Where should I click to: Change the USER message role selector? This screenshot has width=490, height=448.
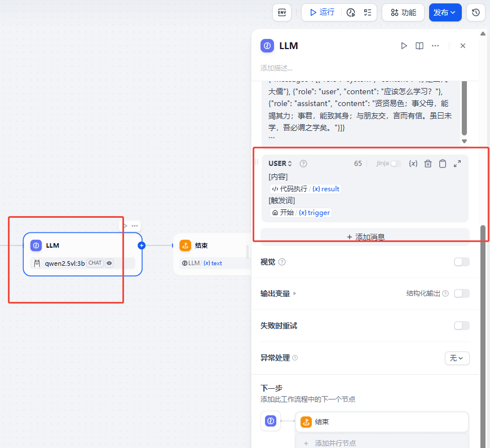(x=280, y=164)
